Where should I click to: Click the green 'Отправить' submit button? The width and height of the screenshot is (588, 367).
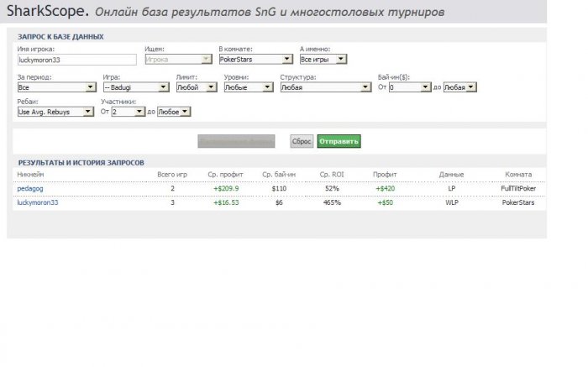pyautogui.click(x=339, y=141)
